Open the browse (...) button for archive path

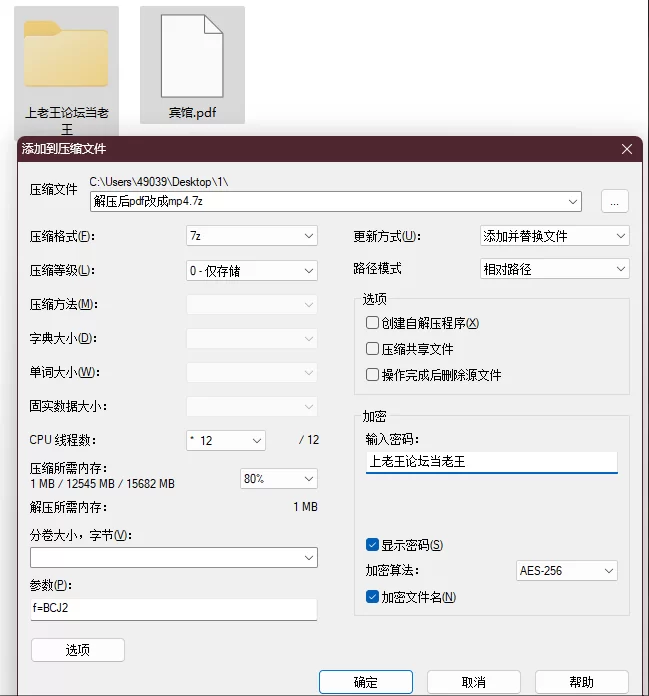click(x=614, y=202)
